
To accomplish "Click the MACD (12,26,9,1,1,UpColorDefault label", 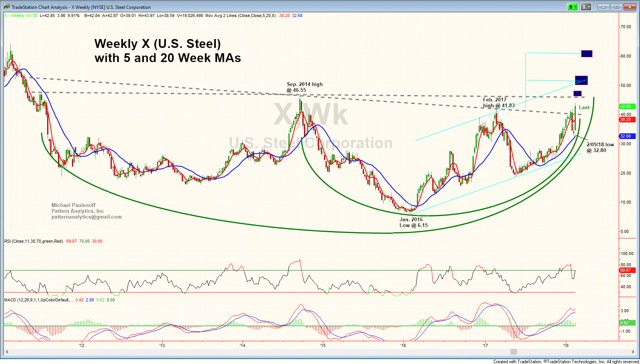I will point(38,300).
